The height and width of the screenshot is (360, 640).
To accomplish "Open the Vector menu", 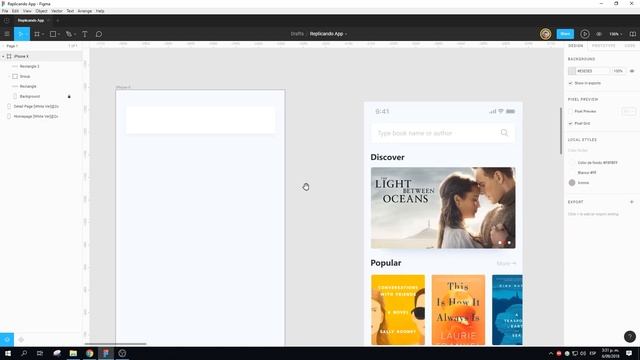I will [x=57, y=11].
